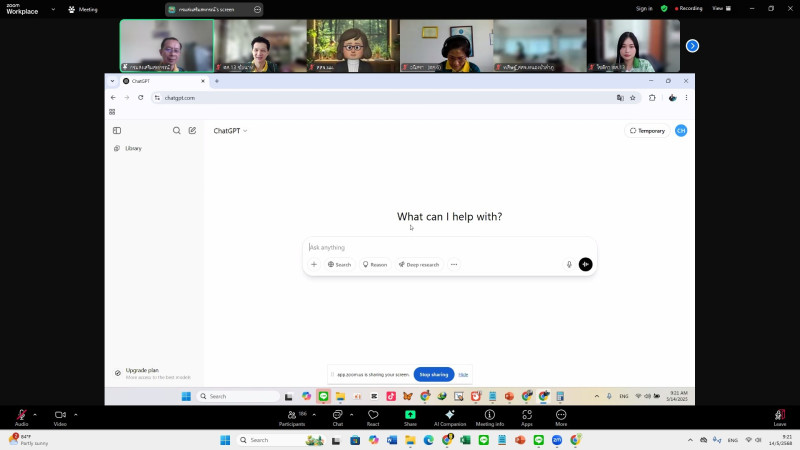The image size is (800, 450).
Task: Open a new Chrome tab
Action: point(217,81)
